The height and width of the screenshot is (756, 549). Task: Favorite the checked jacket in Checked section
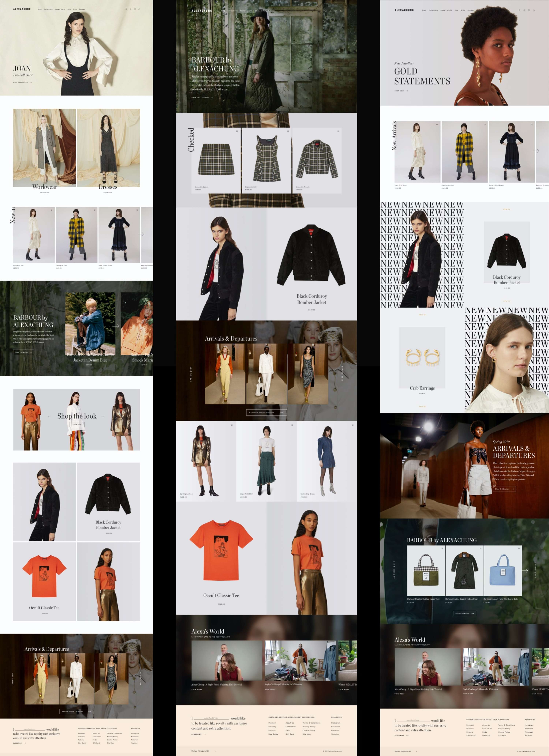point(338,131)
